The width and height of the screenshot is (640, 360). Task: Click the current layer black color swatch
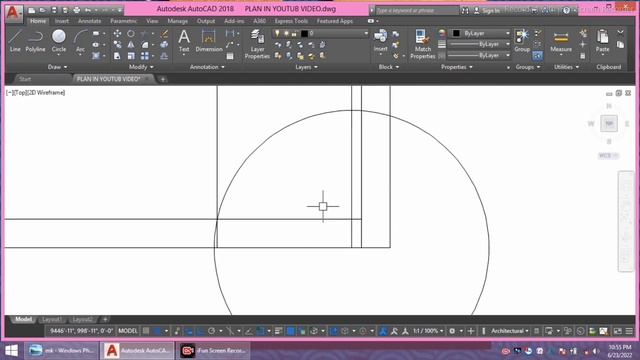[304, 33]
